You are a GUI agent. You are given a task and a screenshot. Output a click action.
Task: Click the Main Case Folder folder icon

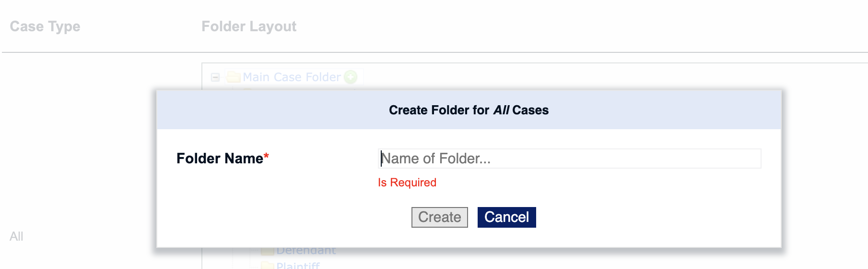[x=234, y=77]
